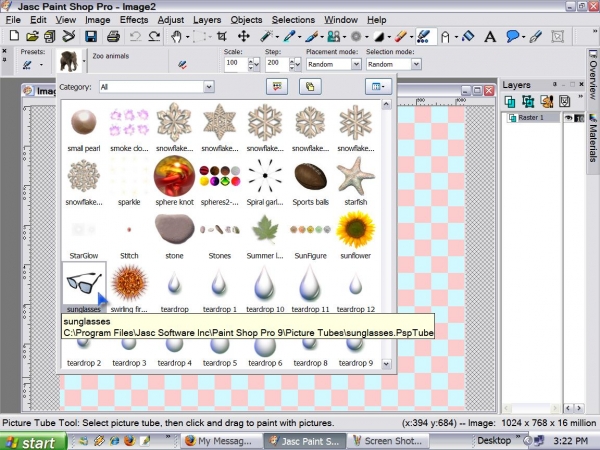Open the picture tube preview dropdown arrow
The image size is (600, 450).
(x=84, y=60)
